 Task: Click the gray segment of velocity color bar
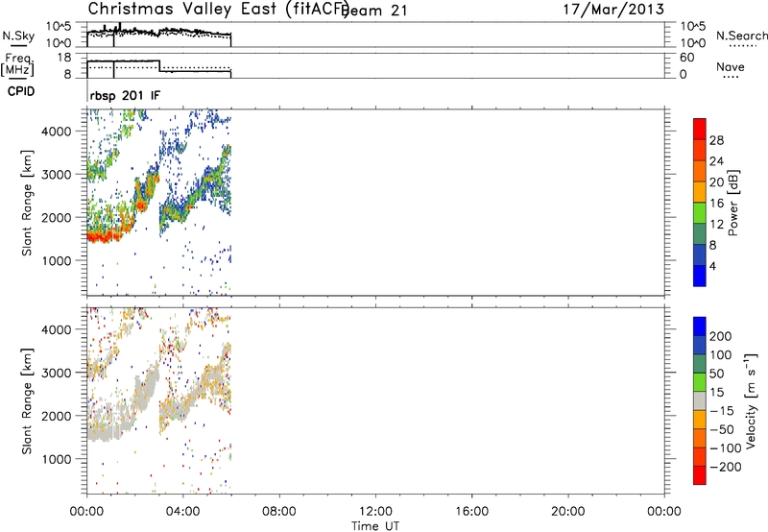point(700,400)
